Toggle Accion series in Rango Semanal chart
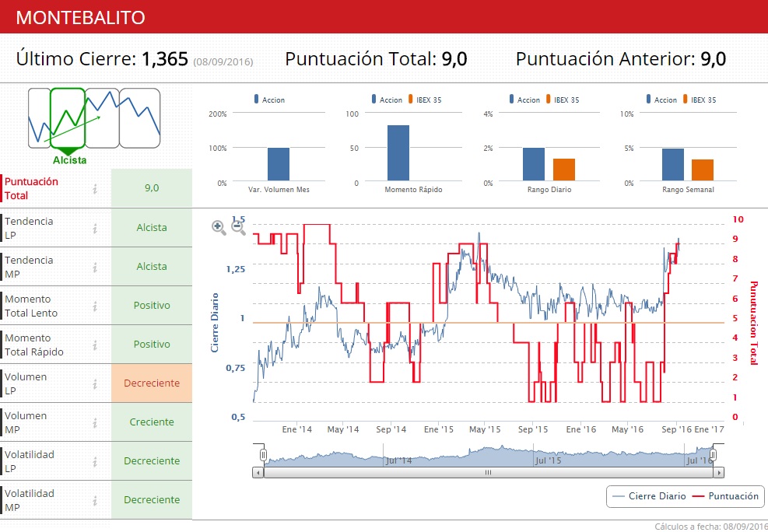This screenshot has width=768, height=532. [661, 100]
